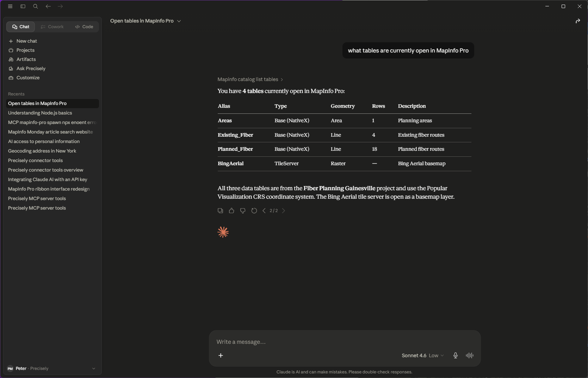Copy the response with the copy icon

tap(221, 211)
